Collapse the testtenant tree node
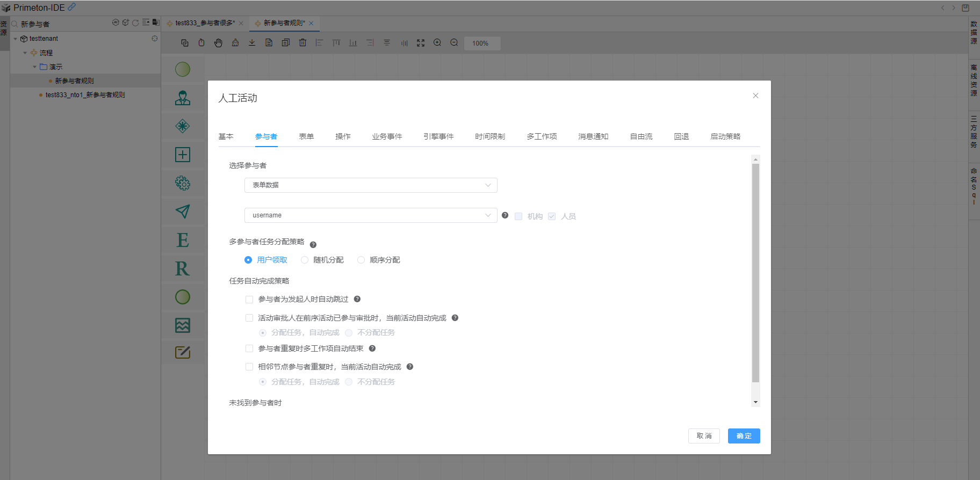Viewport: 980px width, 480px height. click(x=16, y=39)
